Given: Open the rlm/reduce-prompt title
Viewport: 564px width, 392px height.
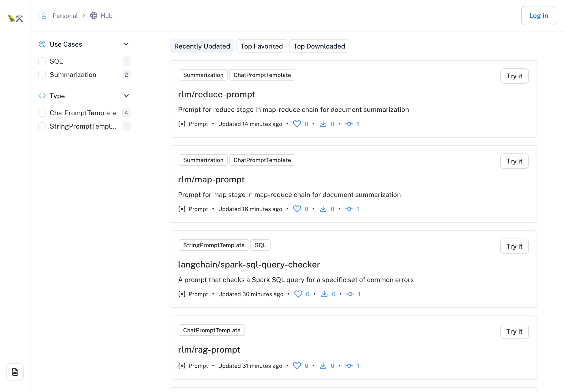Looking at the screenshot, I should click(x=217, y=94).
